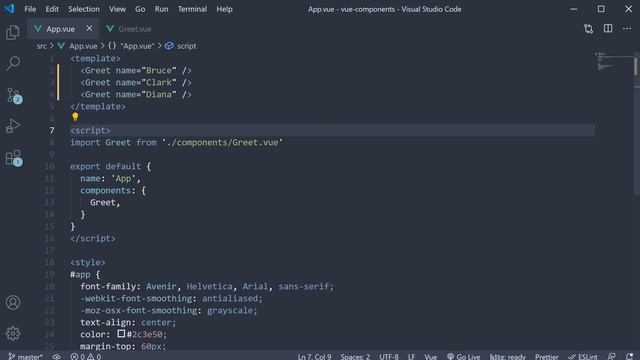This screenshot has width=640, height=360.
Task: Open the Accounts menu
Action: 13,302
